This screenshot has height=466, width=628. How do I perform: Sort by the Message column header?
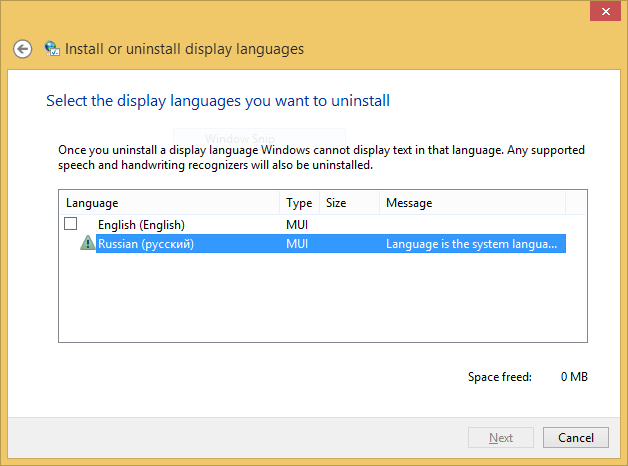pyautogui.click(x=473, y=203)
